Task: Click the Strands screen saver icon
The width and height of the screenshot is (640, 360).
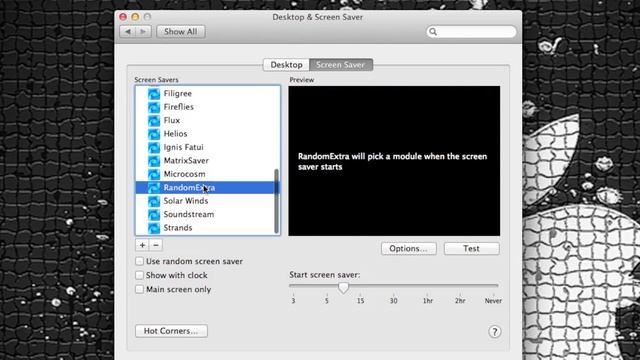Action: (154, 228)
